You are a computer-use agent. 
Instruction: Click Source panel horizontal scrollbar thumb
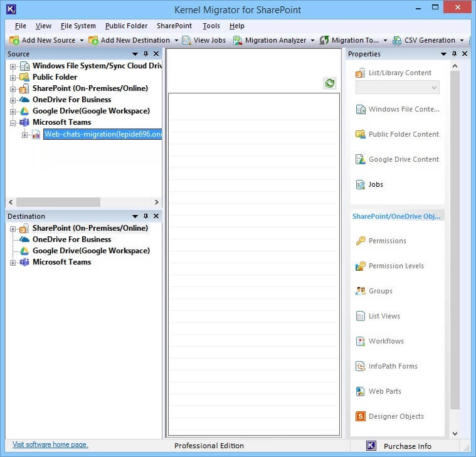click(x=58, y=202)
